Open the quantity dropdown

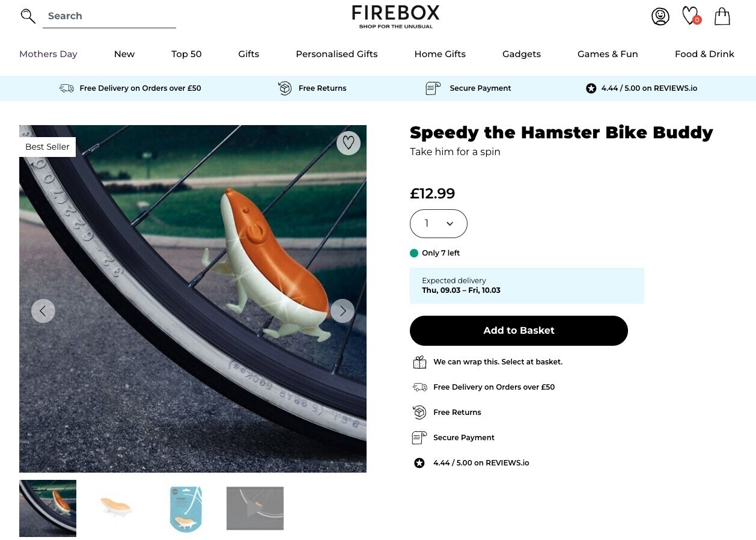coord(438,223)
